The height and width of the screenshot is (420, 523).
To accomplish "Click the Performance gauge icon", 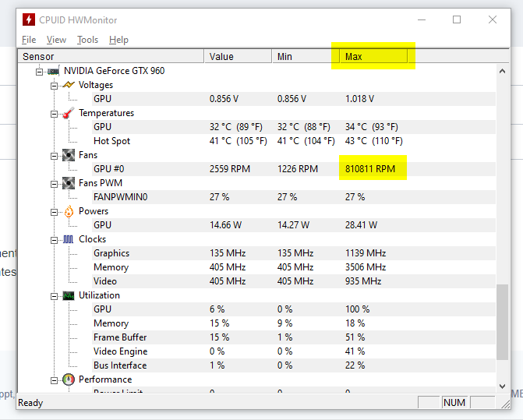I will click(69, 379).
